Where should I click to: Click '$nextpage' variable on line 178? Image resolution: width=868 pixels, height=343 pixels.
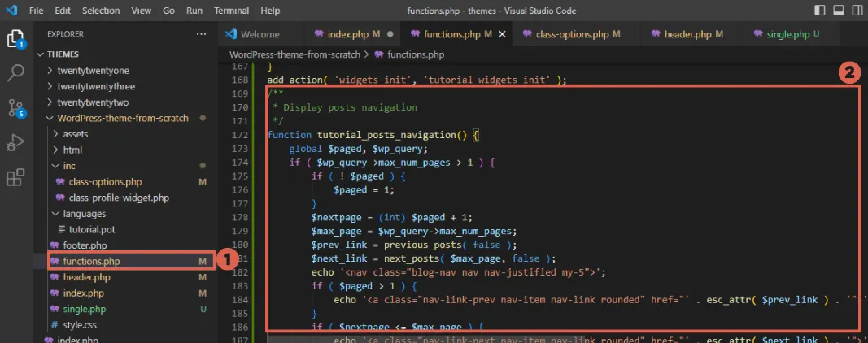pos(336,217)
